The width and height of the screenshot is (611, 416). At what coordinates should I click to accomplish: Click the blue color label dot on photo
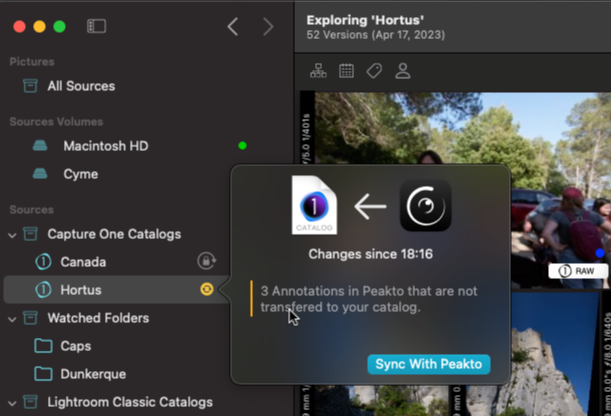click(600, 253)
